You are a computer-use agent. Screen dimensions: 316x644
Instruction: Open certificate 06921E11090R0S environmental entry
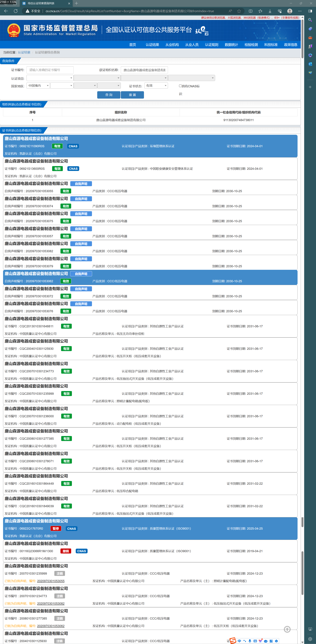150,146
